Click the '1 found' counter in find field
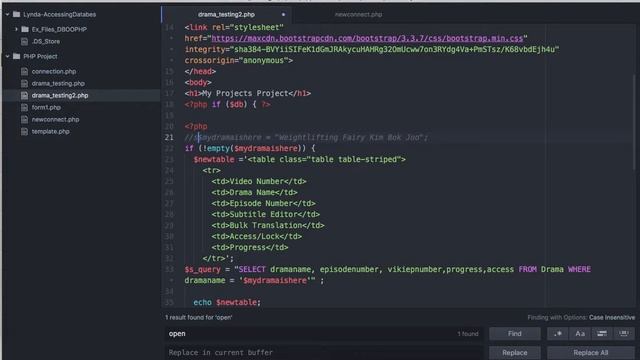The image size is (640, 360). point(468,334)
